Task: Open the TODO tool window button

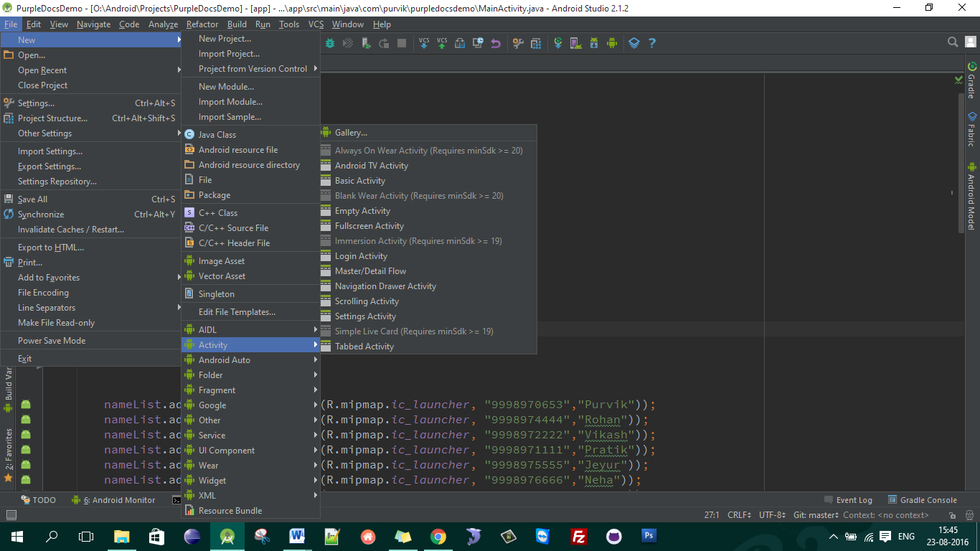Action: [x=38, y=500]
